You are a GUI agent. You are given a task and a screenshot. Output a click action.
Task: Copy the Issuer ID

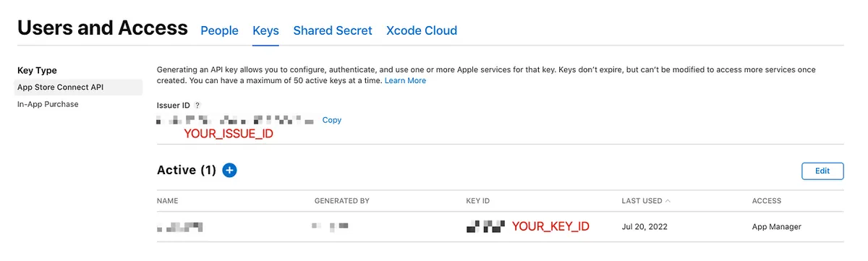(x=332, y=120)
